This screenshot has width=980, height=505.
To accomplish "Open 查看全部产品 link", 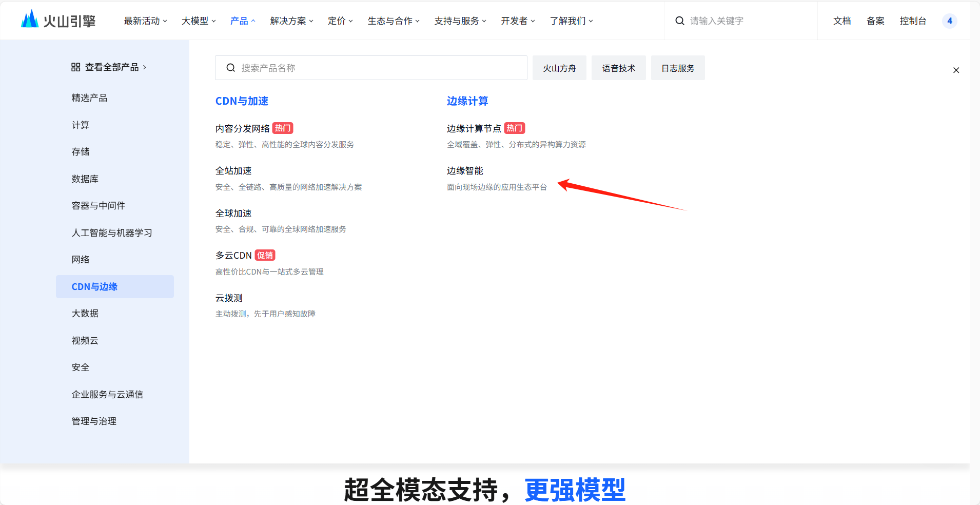I will (x=109, y=67).
